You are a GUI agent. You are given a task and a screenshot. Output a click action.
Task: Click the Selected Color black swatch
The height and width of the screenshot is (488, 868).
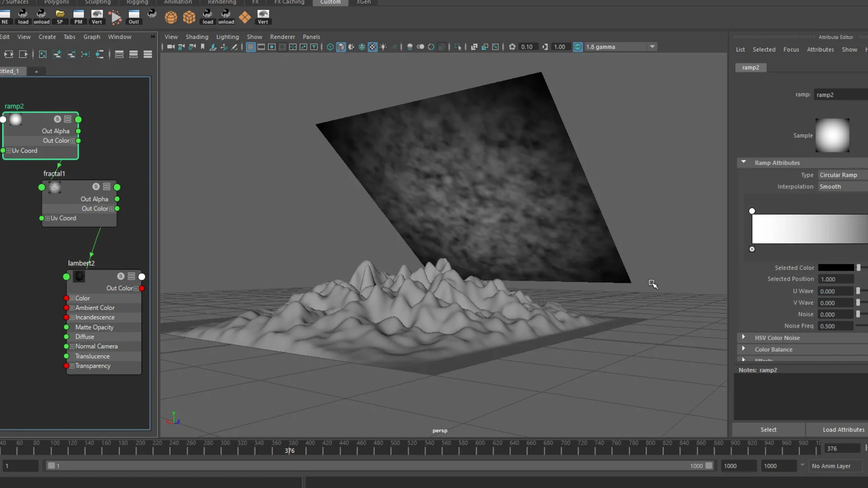(835, 268)
